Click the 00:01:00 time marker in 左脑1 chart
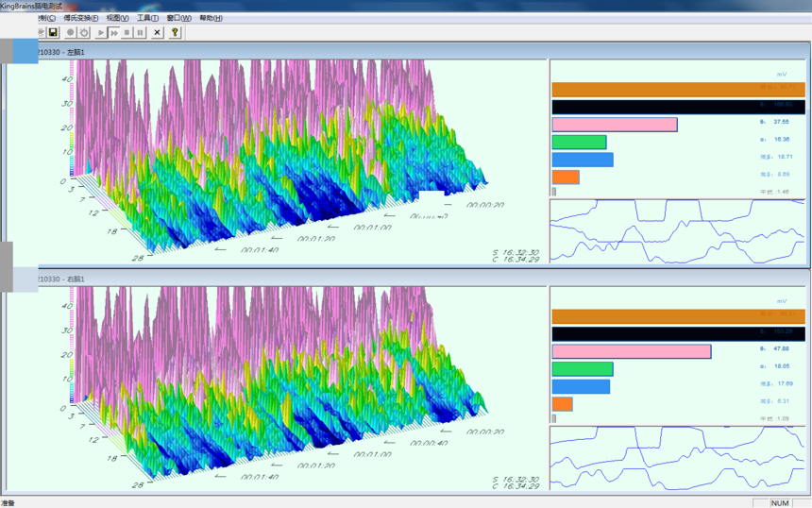This screenshot has width=812, height=508. click(373, 228)
